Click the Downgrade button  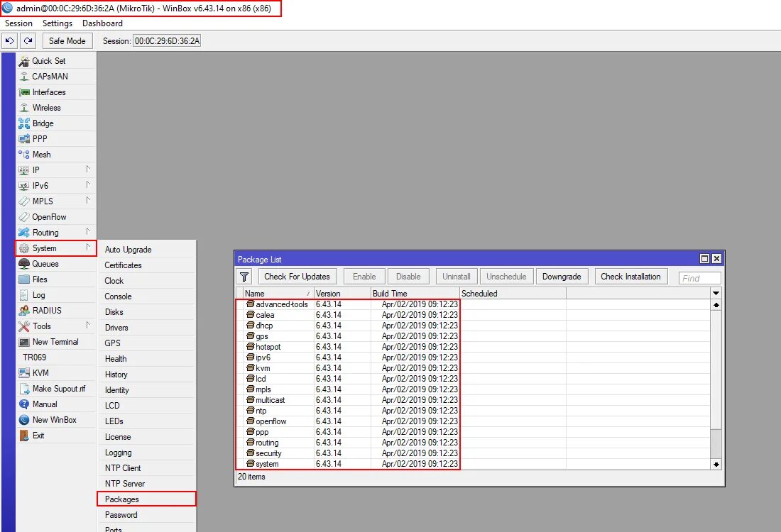coord(562,277)
